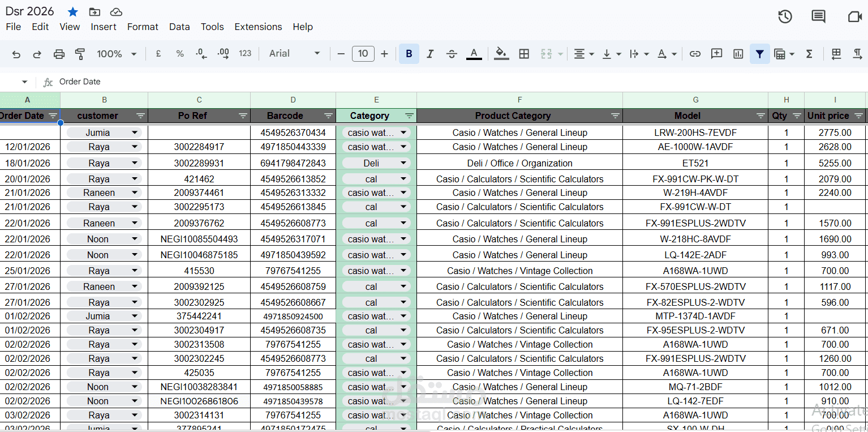Screen dimensions: 868x432
Task: Increase decimal places
Action: 224,54
